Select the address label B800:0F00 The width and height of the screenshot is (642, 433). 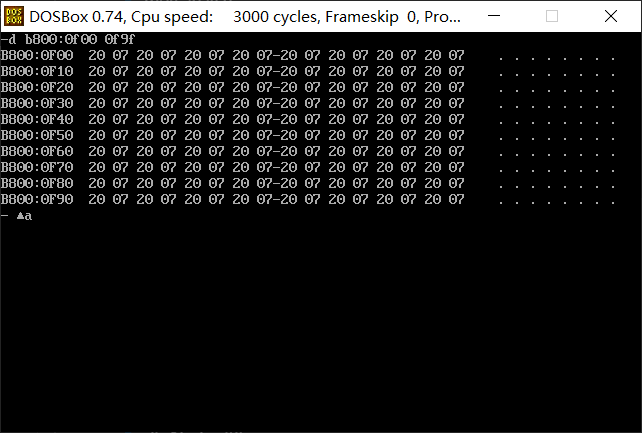click(x=37, y=55)
